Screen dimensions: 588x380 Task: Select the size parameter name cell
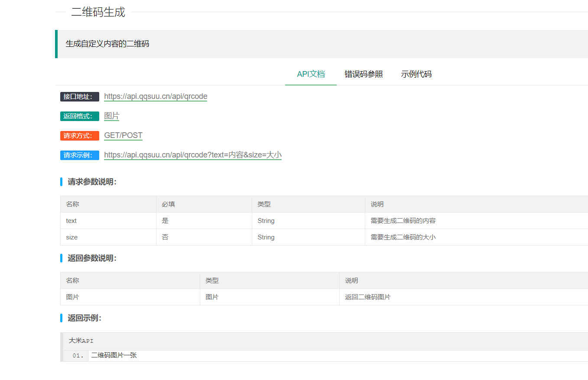[x=72, y=237]
